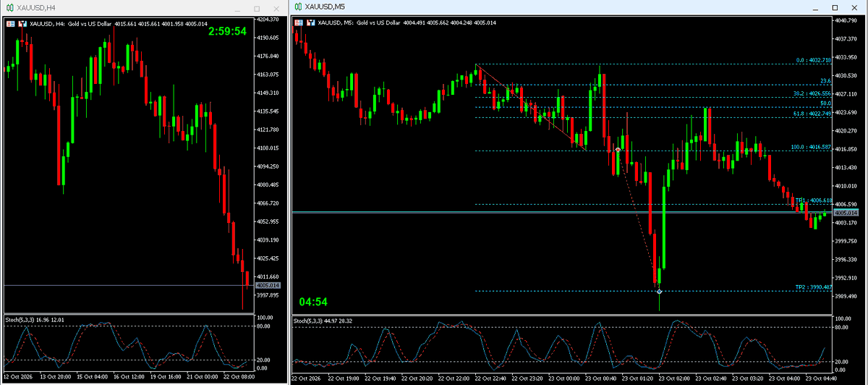
Task: Select the Fibonacci 100.0 : 4016.587 level label
Action: pos(812,147)
